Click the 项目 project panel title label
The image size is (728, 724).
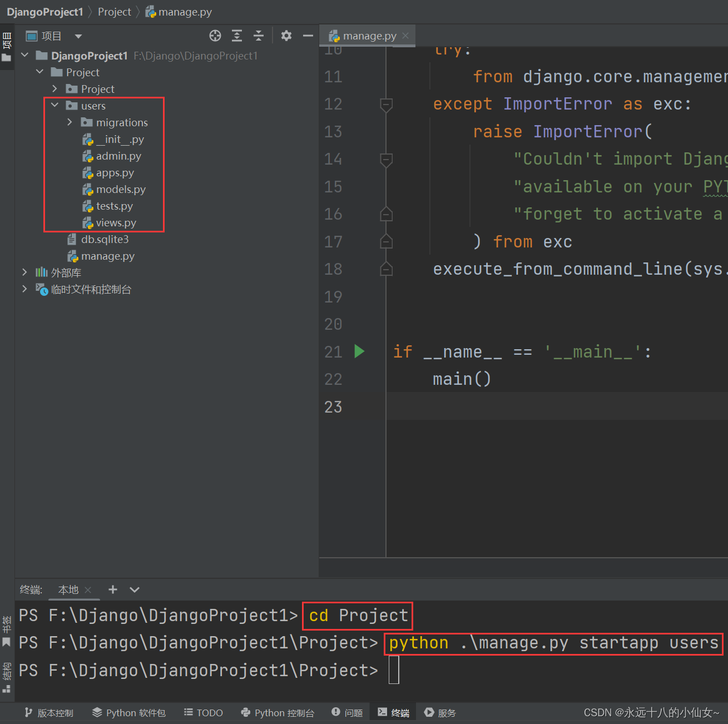51,36
